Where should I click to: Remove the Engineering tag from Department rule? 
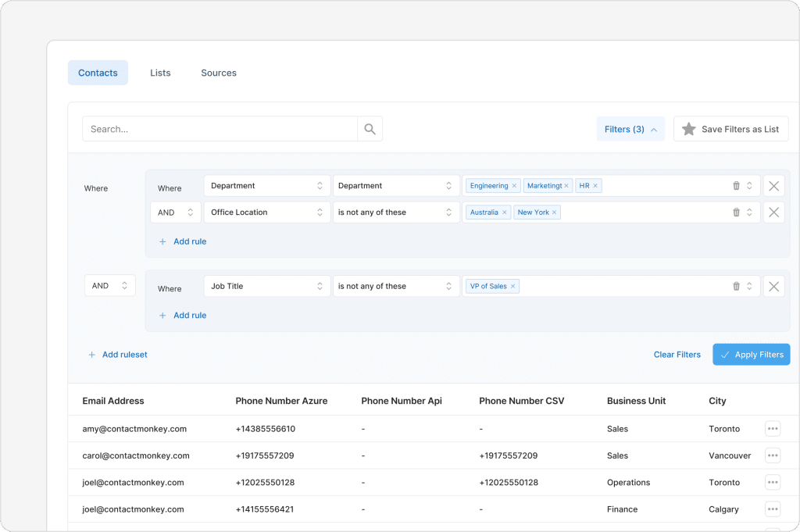coord(513,185)
